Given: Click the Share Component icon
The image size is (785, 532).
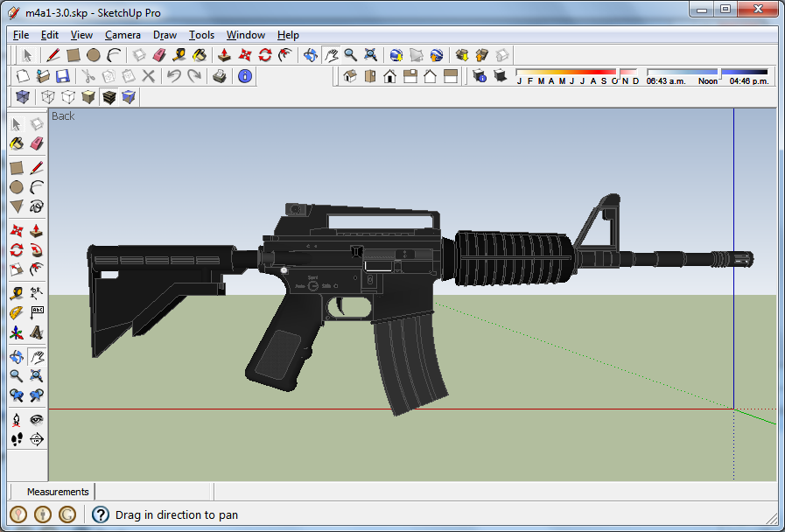Looking at the screenshot, I should 501,55.
